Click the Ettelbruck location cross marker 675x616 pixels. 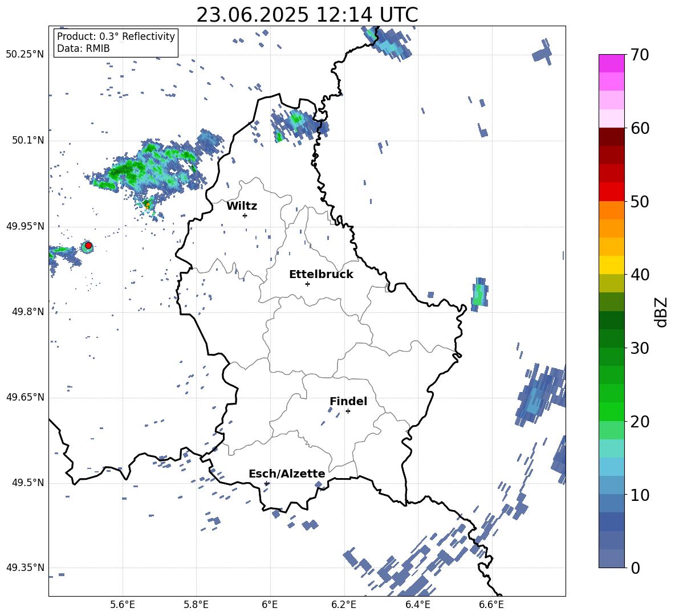(307, 284)
